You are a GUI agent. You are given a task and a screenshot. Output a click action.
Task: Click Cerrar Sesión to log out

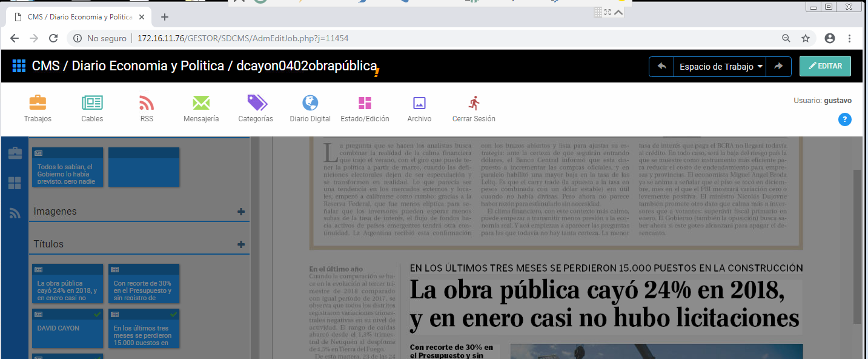[x=474, y=109]
